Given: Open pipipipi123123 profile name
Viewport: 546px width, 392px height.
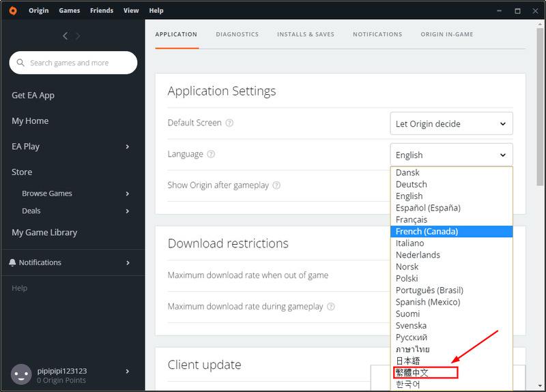Looking at the screenshot, I should 62,371.
